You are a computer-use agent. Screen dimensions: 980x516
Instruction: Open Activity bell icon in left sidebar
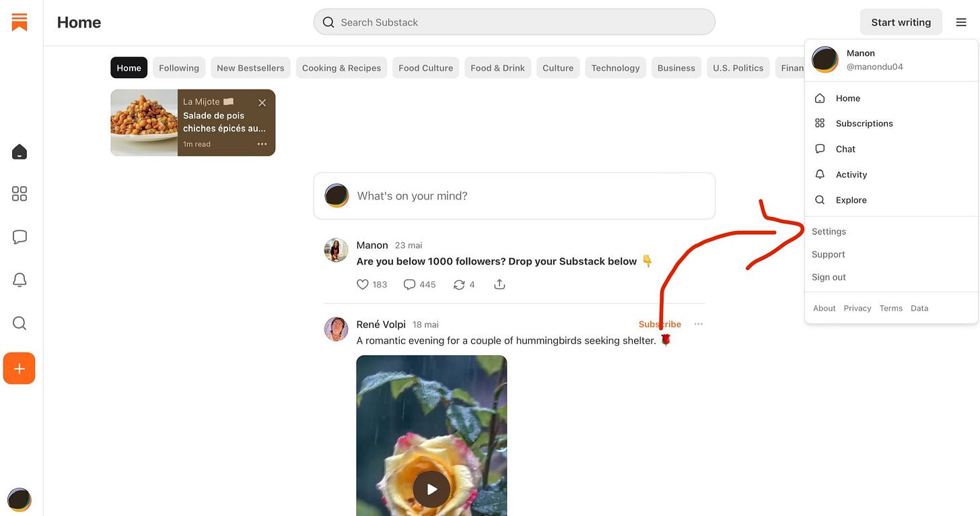point(20,280)
